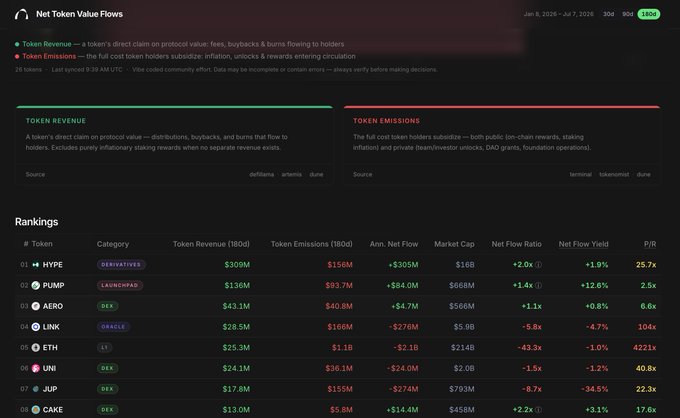Click the Rankings section heading
The width and height of the screenshot is (680, 418).
[36, 222]
